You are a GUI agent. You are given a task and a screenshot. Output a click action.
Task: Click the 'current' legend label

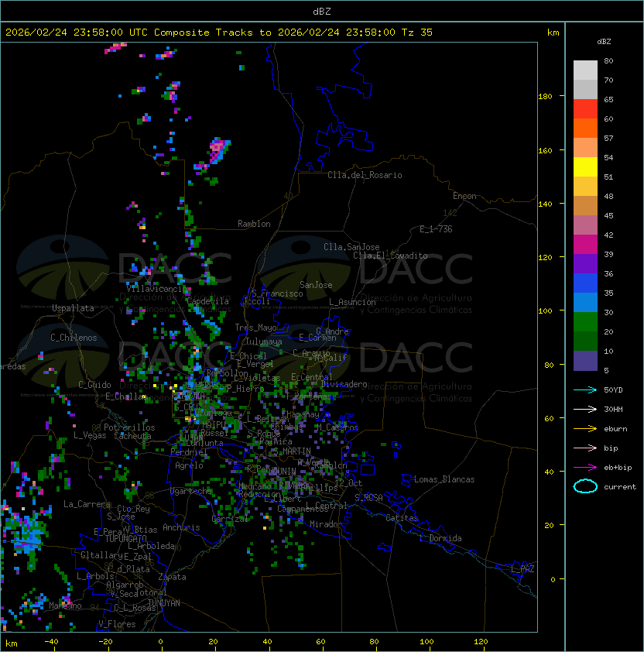(x=620, y=487)
